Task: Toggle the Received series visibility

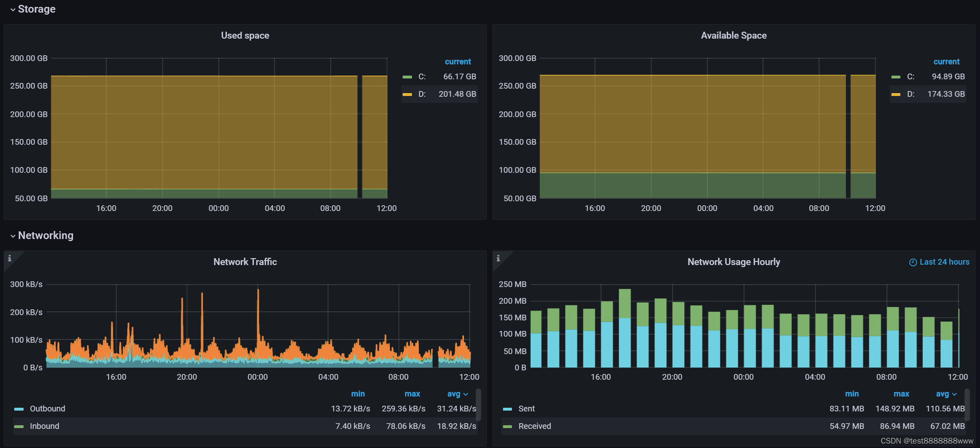Action: click(x=534, y=426)
